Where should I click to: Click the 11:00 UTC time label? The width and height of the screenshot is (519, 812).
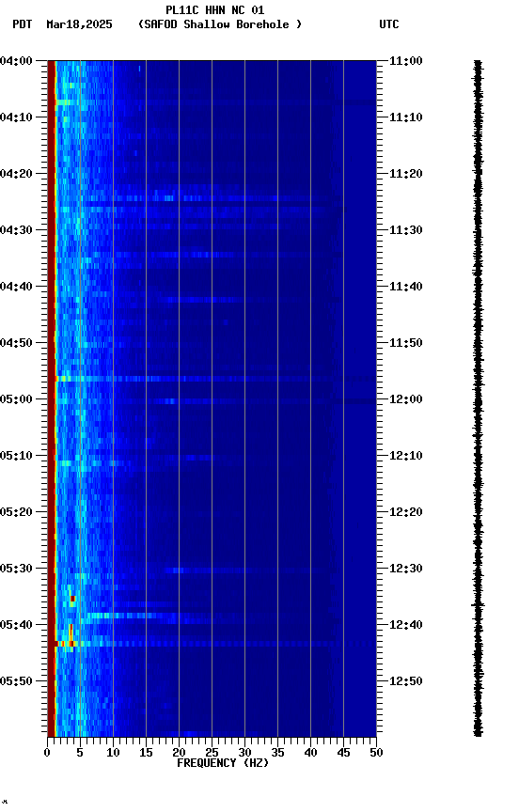(x=406, y=61)
